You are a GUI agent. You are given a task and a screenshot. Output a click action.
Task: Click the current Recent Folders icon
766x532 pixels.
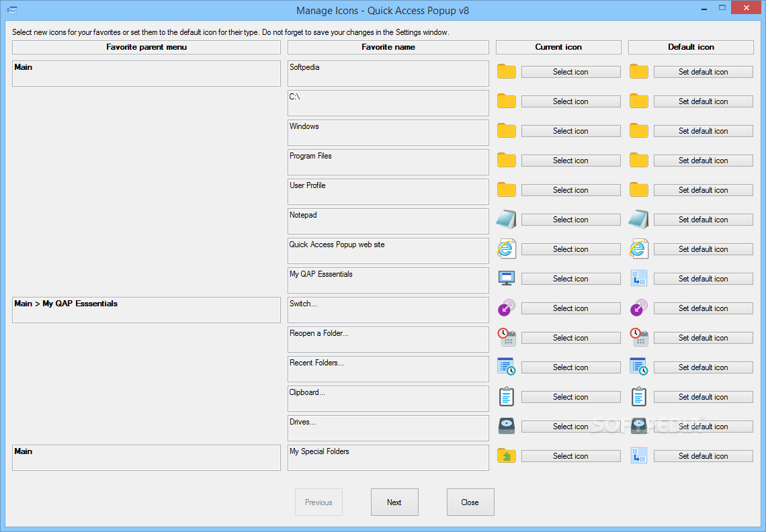pos(507,367)
